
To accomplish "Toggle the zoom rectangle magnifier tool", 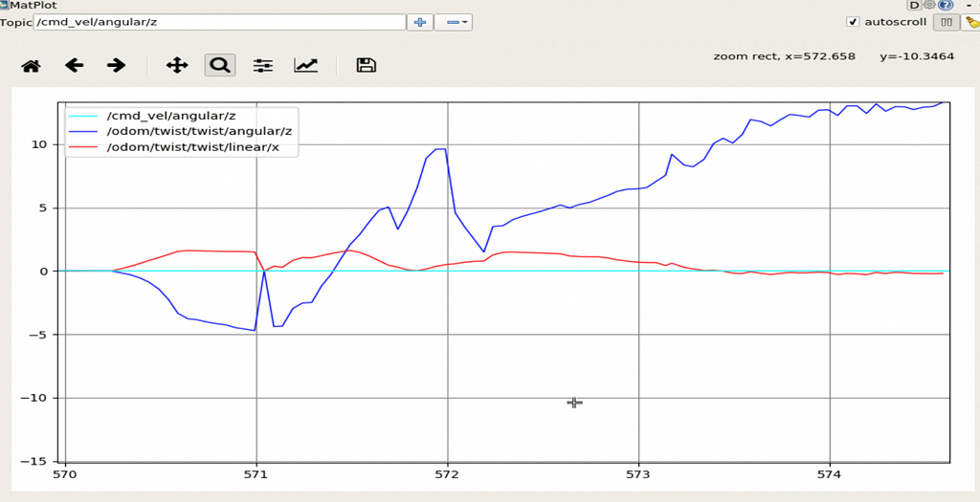I will 219,66.
